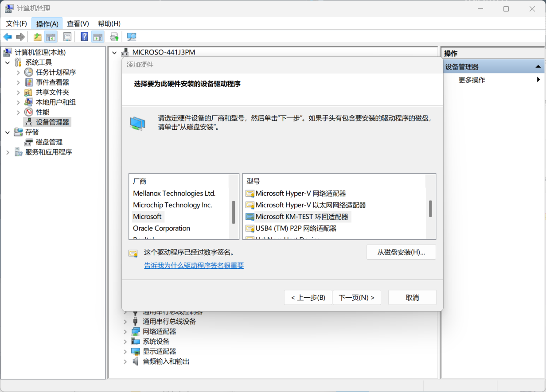Select Microsoft Hyper-V 网络适配器 model
The width and height of the screenshot is (546, 392).
point(300,193)
